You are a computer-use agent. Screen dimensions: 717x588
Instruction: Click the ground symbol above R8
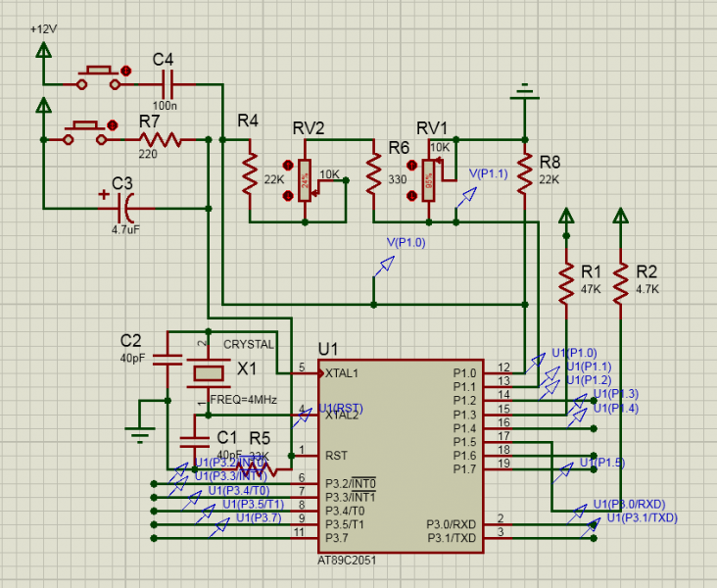pos(524,92)
